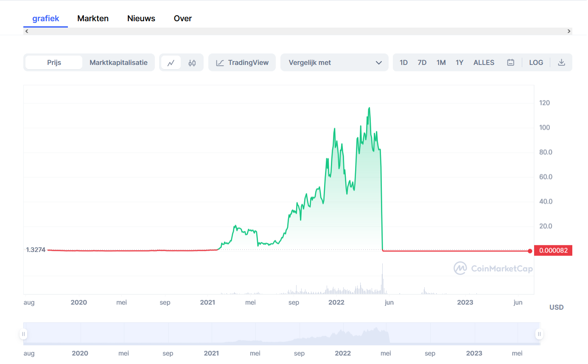Select the Prijs toggle
The width and height of the screenshot is (588, 364).
(x=54, y=62)
